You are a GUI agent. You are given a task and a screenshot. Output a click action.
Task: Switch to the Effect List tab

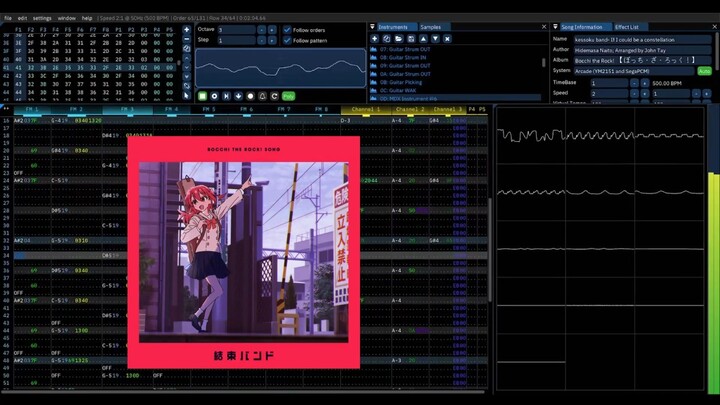(x=627, y=27)
